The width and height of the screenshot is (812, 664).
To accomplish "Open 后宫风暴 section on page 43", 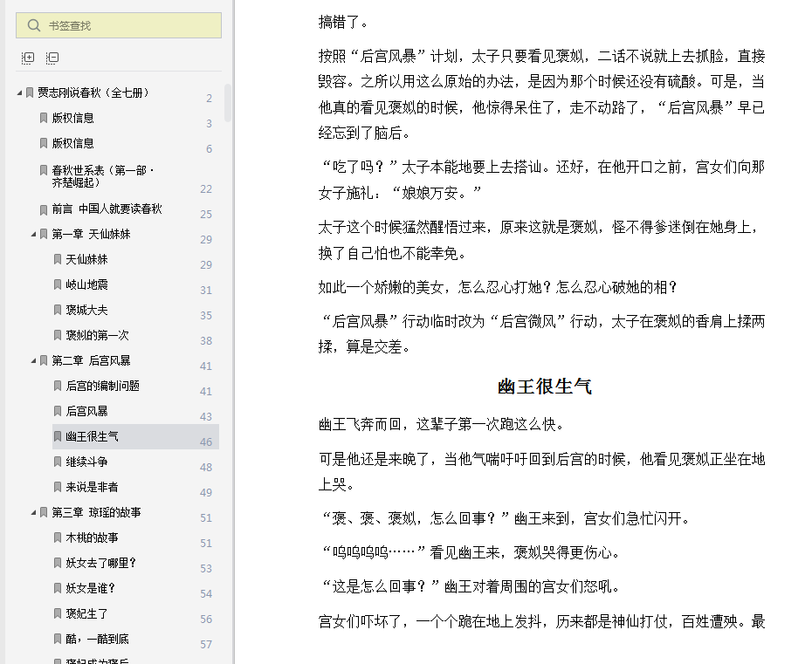I will [x=87, y=412].
